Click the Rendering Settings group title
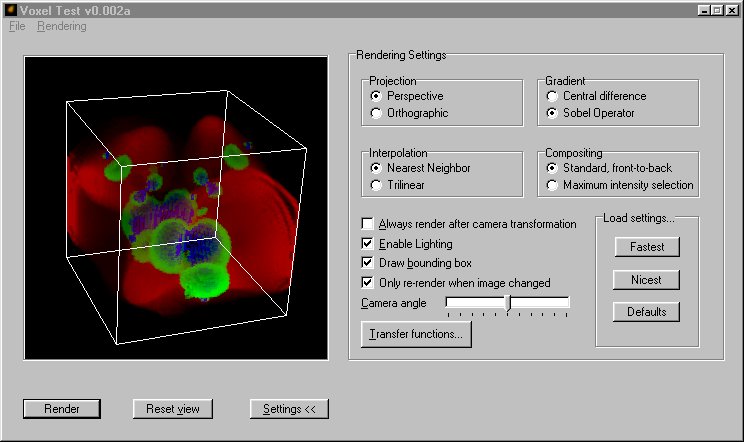Image resolution: width=744 pixels, height=442 pixels. click(x=401, y=55)
